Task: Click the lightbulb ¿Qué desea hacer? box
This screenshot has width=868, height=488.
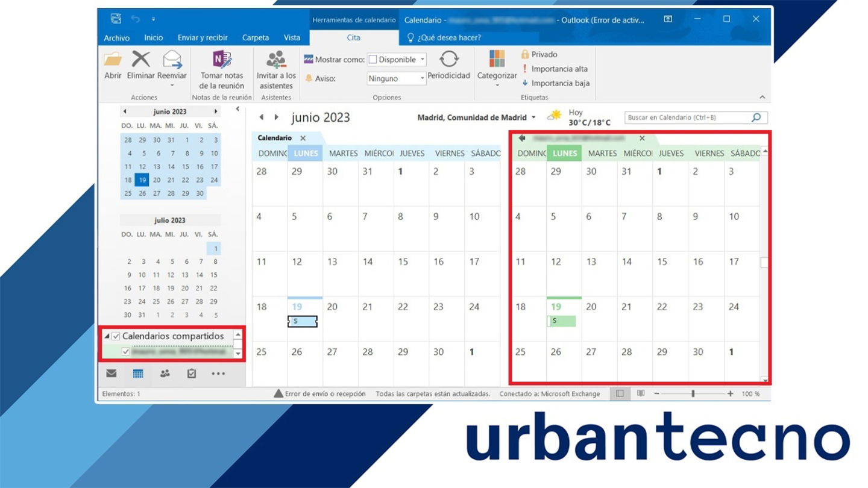Action: [x=444, y=37]
